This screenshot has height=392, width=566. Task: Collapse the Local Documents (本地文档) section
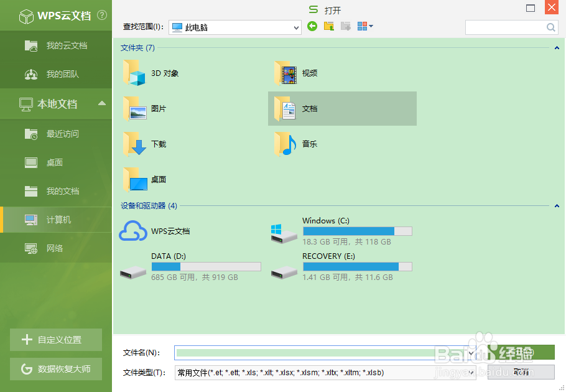pos(102,103)
